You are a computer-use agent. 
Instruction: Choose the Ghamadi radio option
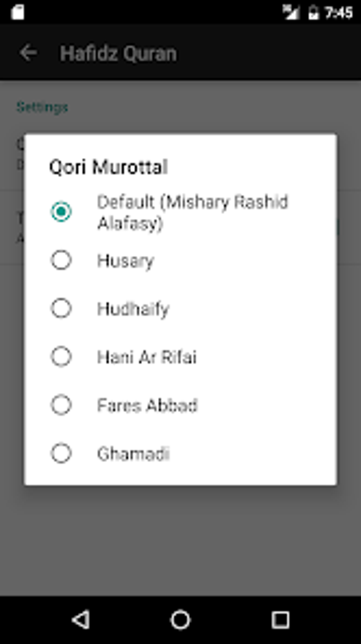[61, 453]
